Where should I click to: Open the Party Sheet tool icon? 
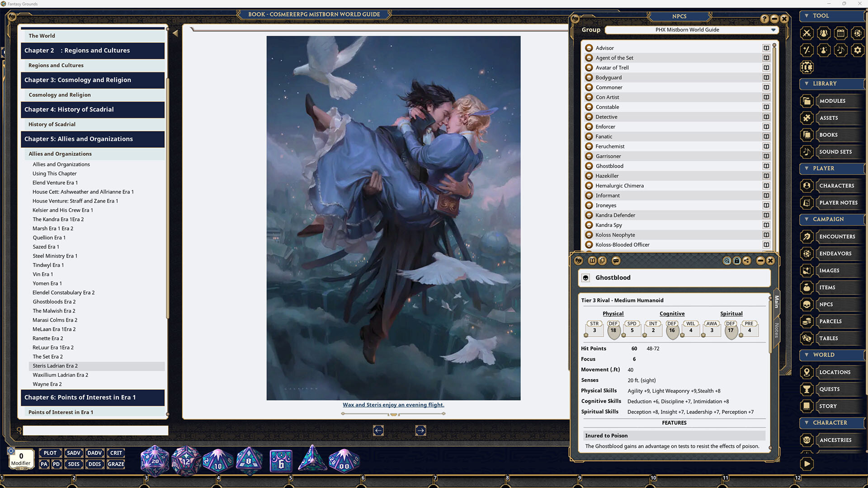(x=824, y=33)
